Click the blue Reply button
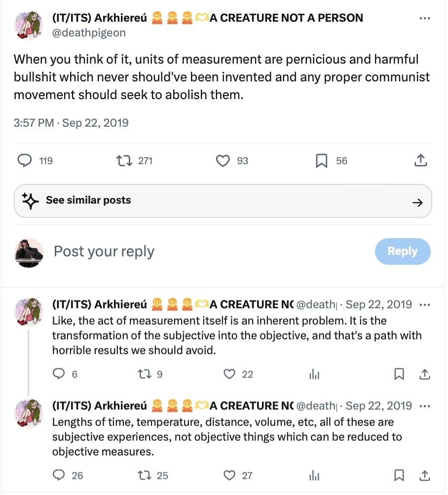This screenshot has width=448, height=495. pyautogui.click(x=402, y=251)
